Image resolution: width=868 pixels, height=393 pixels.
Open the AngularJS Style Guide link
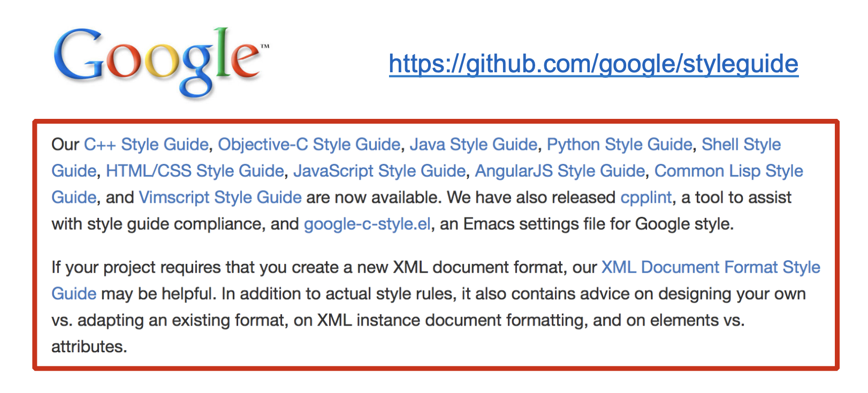pos(560,171)
